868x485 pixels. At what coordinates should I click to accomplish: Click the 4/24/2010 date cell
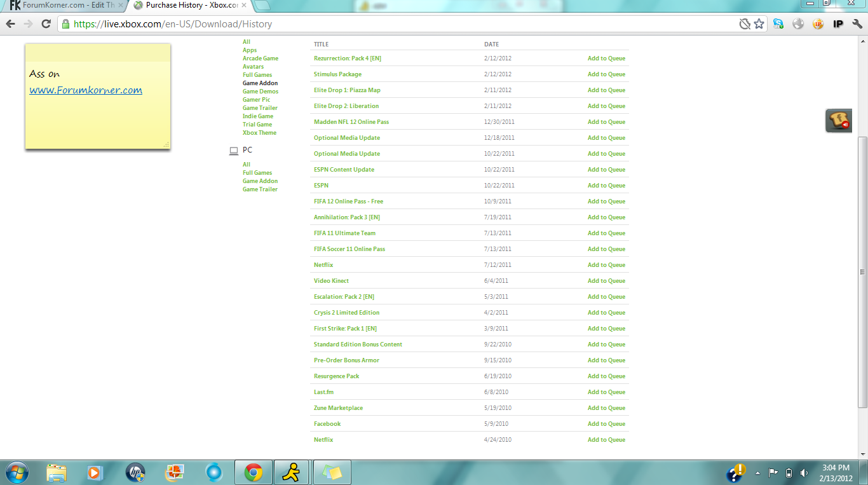(x=498, y=440)
